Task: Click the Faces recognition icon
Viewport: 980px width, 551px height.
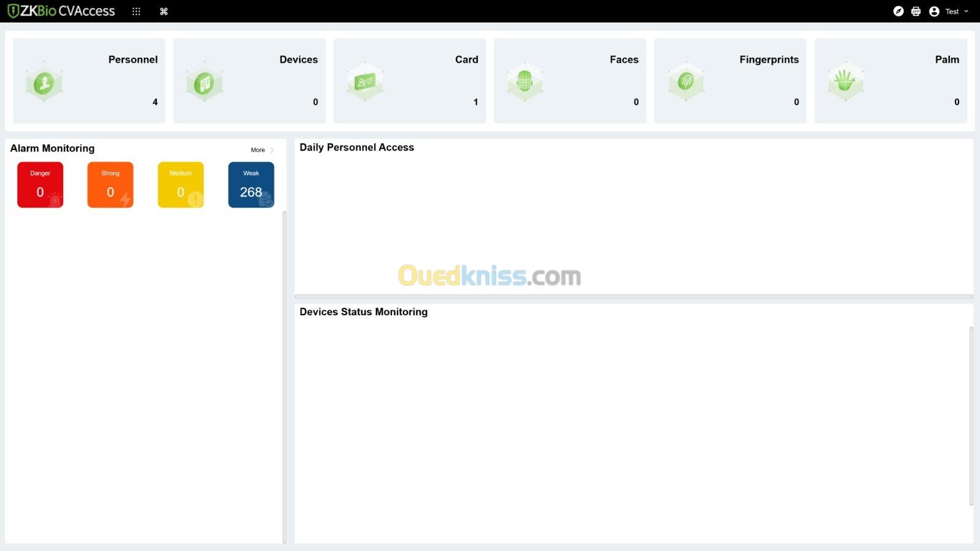Action: click(x=525, y=81)
